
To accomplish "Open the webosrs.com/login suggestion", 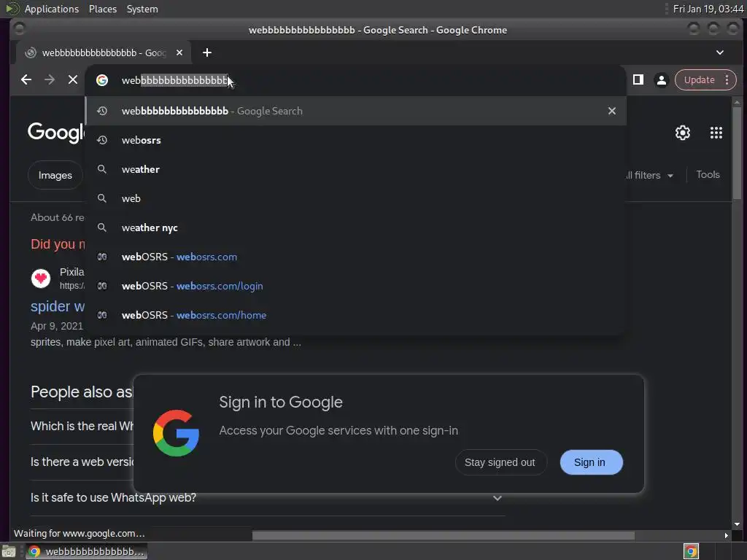I will coord(355,286).
